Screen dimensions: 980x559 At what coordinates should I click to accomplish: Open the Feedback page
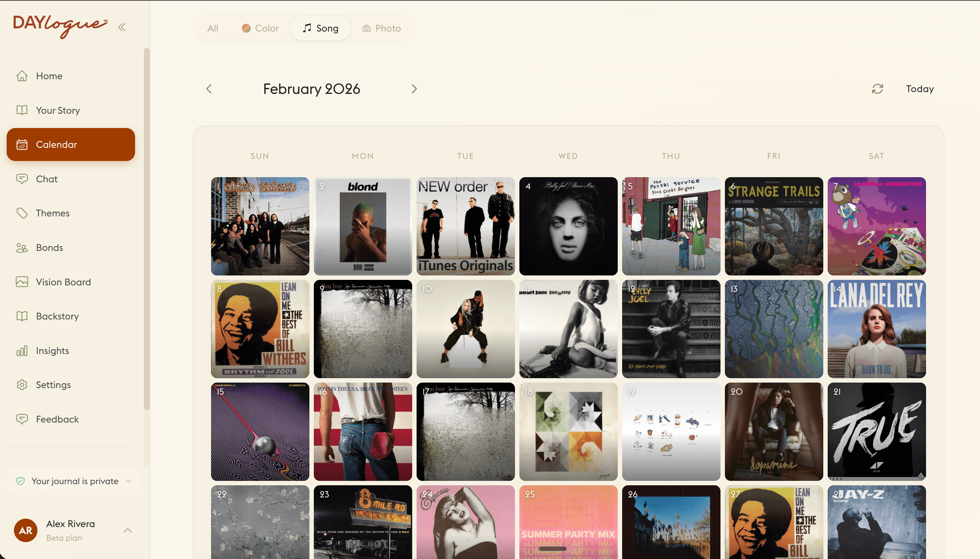coord(57,419)
